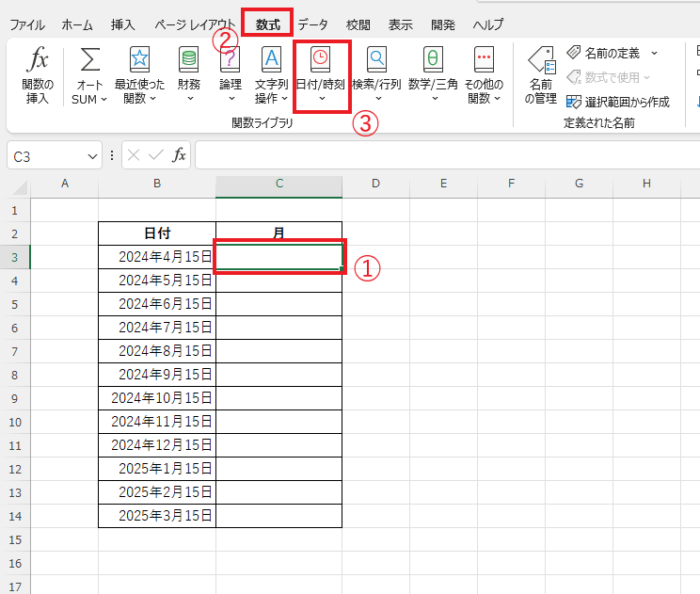Viewport: 700px width, 594px height.
Task: Open 名前の管理 manager
Action: point(541,75)
